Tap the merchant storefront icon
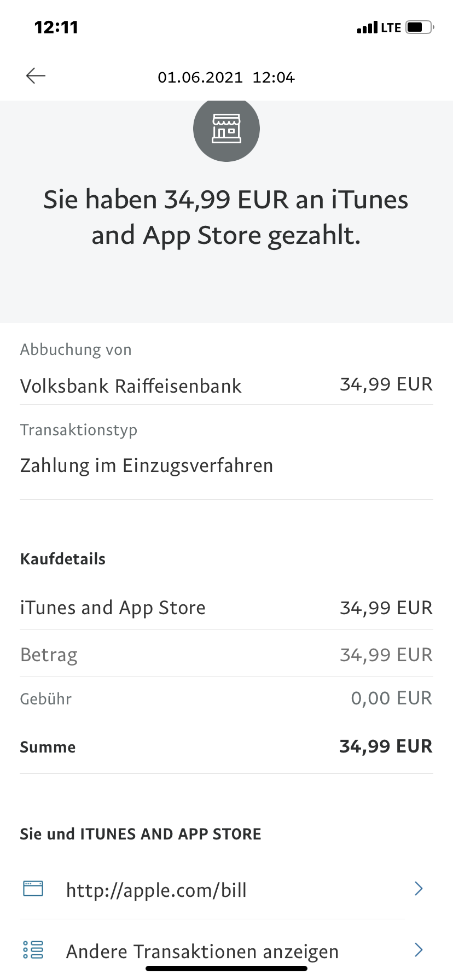 click(x=226, y=129)
